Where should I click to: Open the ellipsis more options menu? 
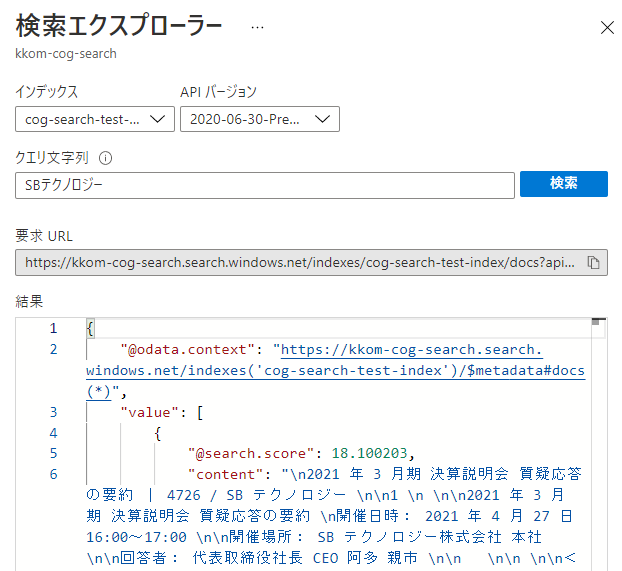pyautogui.click(x=257, y=27)
